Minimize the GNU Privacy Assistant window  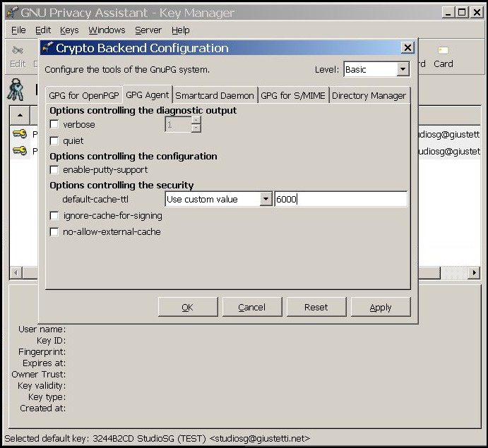tap(448, 13)
